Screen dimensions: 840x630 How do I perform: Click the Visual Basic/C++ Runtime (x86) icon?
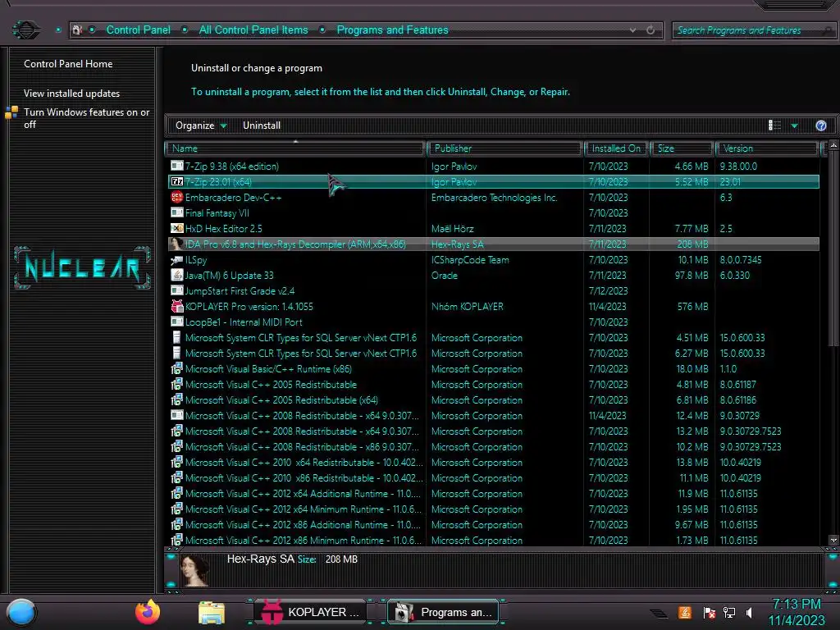click(x=177, y=368)
